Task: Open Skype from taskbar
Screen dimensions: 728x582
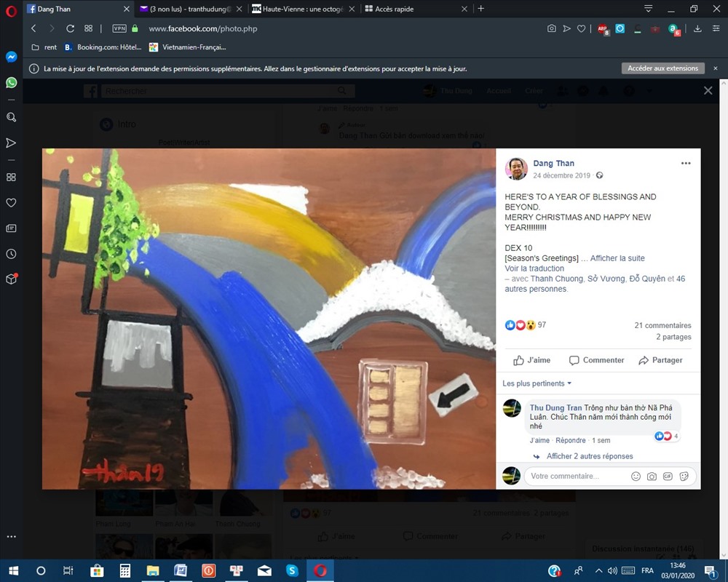Action: pyautogui.click(x=292, y=570)
